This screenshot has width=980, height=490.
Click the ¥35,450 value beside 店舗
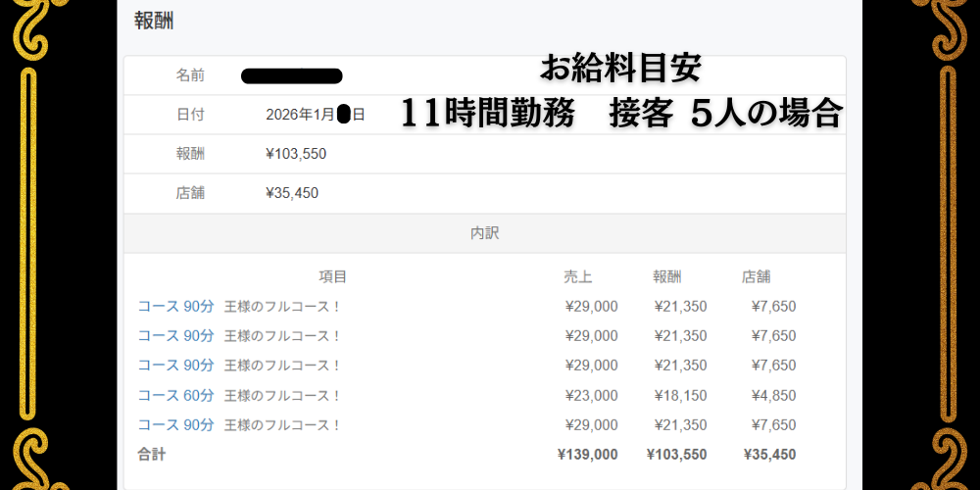tap(292, 193)
